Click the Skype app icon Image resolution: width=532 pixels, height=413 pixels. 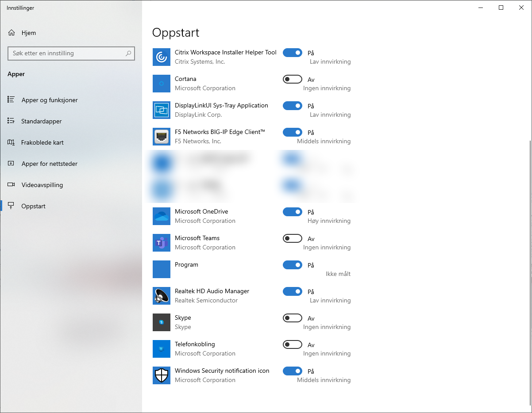[x=162, y=322]
